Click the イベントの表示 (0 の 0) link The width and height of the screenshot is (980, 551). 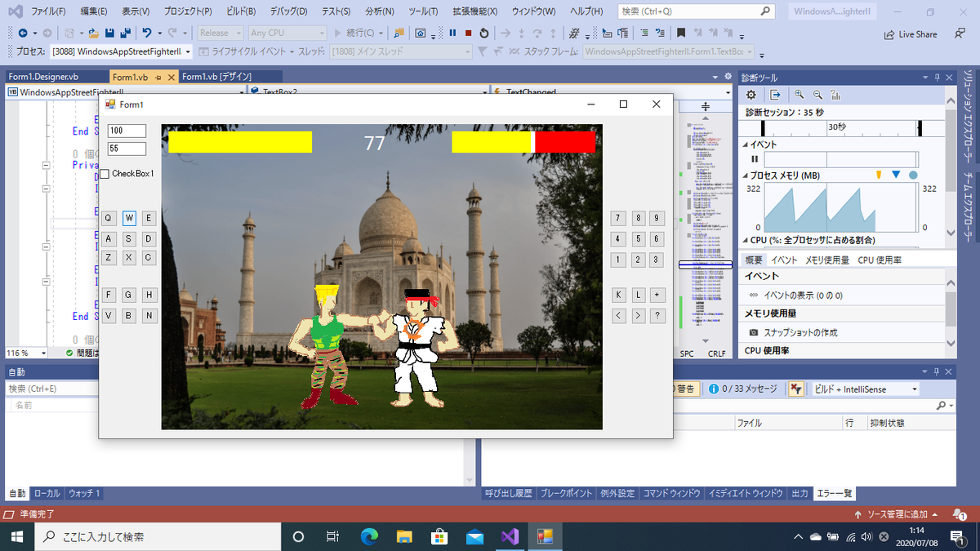[x=803, y=295]
